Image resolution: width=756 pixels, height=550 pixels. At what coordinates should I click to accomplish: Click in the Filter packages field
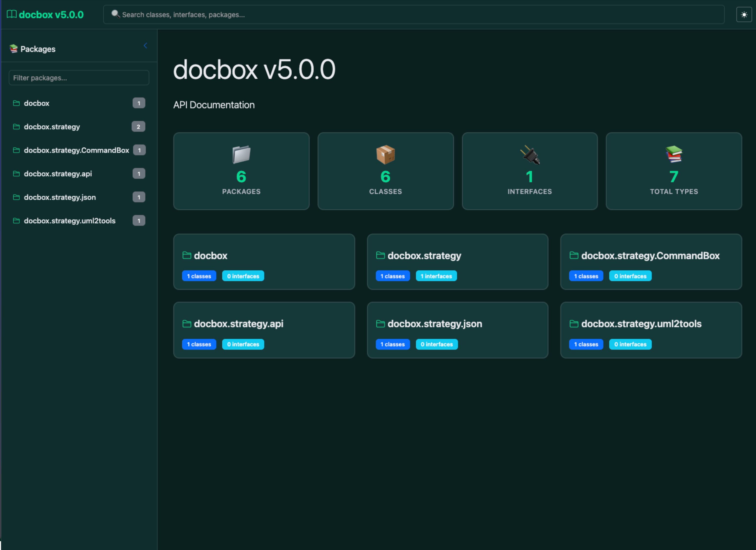pos(79,78)
